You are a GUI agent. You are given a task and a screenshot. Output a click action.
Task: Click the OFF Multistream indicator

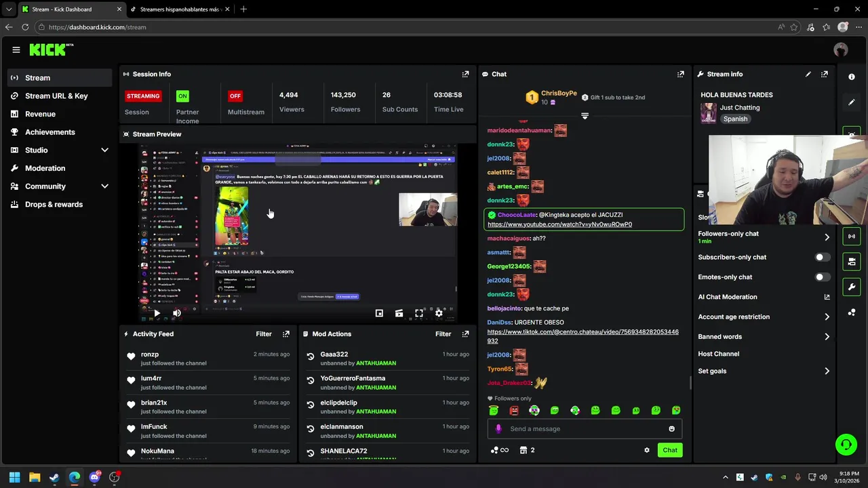tap(235, 96)
